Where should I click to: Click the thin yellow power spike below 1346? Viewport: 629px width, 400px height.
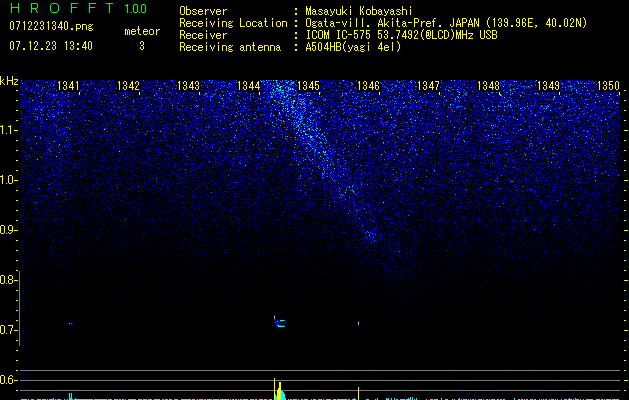(358, 394)
